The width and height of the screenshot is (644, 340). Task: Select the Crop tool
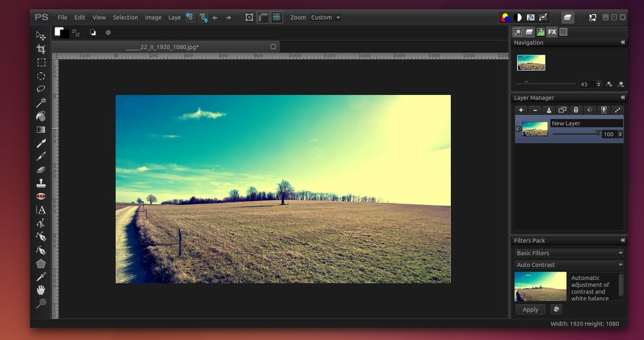(41, 49)
